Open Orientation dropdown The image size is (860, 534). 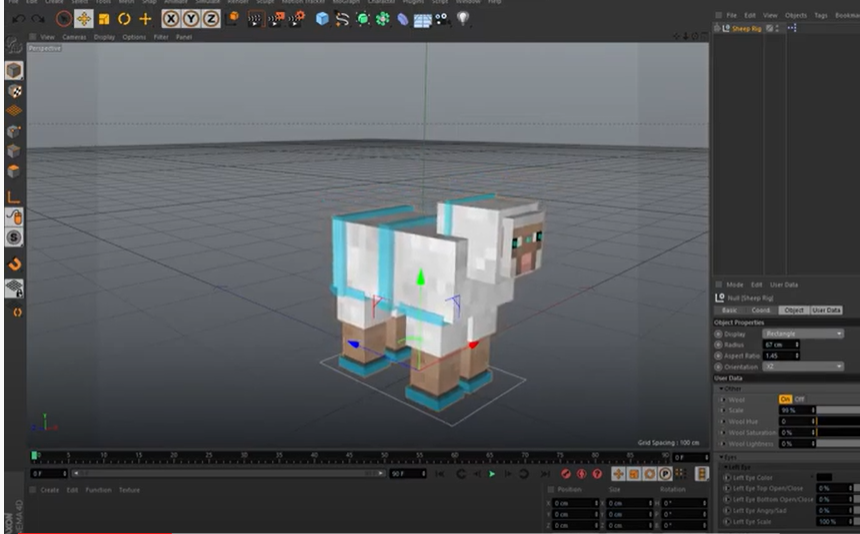(803, 367)
